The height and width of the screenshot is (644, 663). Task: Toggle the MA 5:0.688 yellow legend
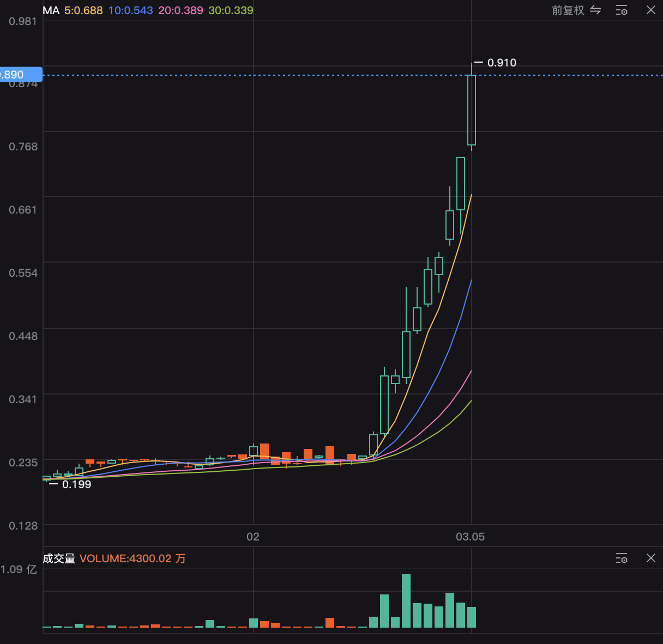(x=83, y=10)
